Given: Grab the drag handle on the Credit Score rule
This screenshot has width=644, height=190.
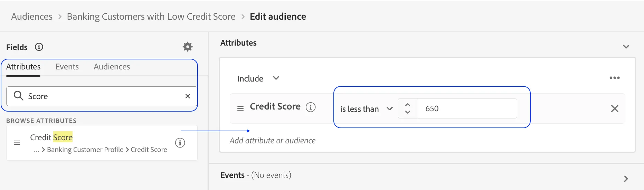Looking at the screenshot, I should pos(240,108).
